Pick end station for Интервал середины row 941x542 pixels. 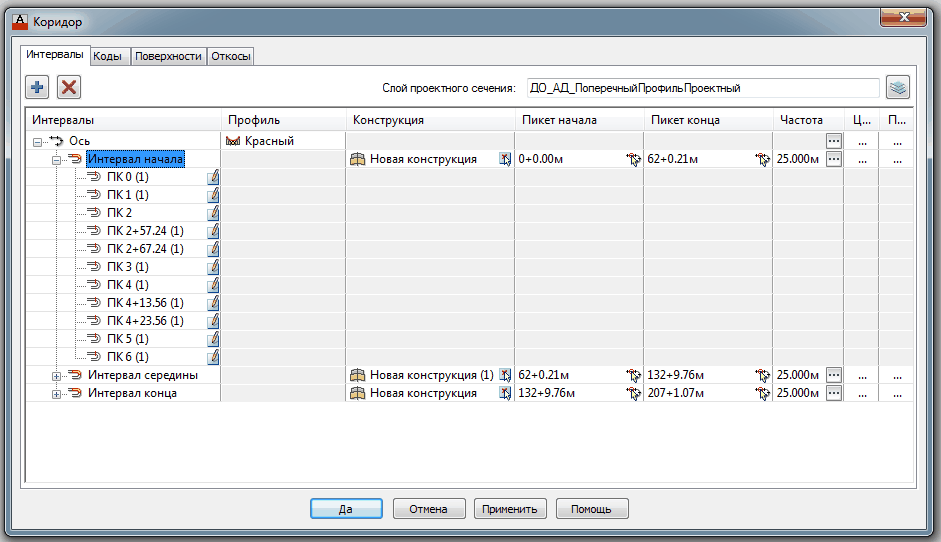[x=763, y=375]
